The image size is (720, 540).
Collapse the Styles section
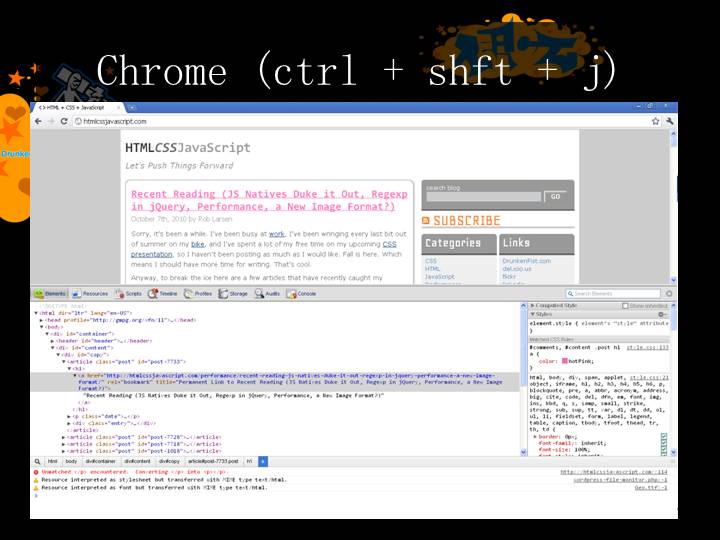[532, 314]
